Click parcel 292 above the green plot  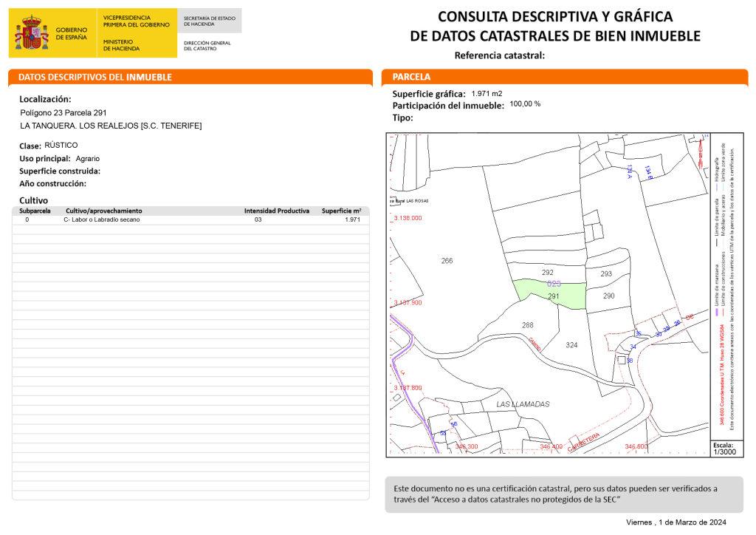click(x=547, y=272)
